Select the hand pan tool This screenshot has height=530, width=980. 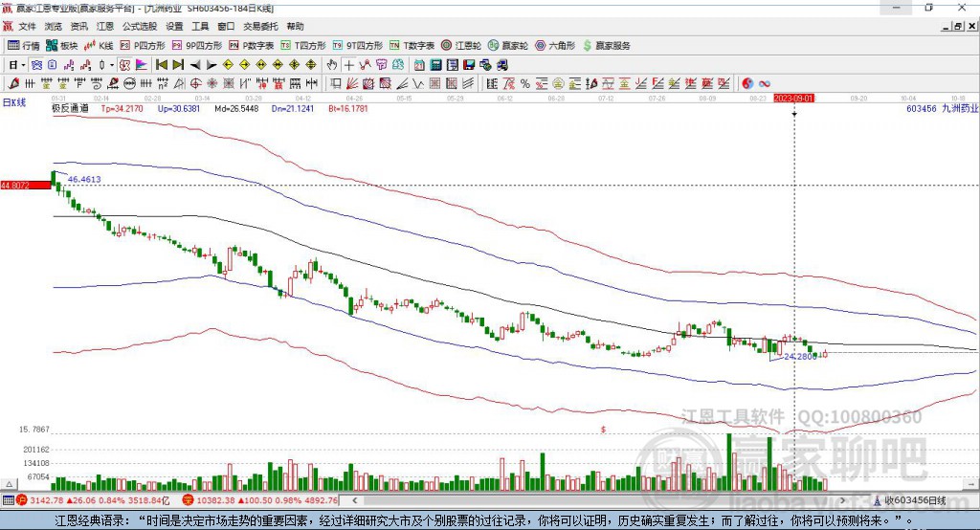(x=332, y=65)
